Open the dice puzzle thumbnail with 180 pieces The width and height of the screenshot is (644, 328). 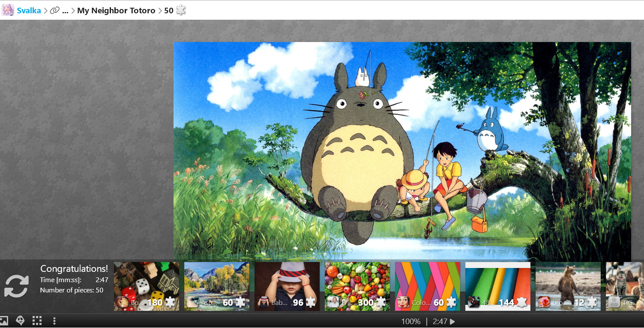[147, 286]
